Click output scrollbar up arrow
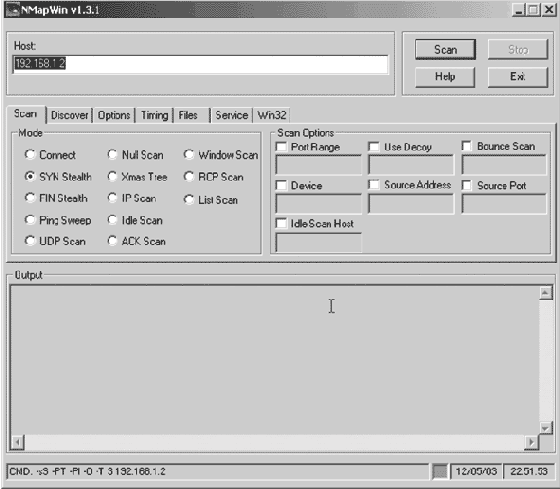The width and height of the screenshot is (560, 489). pyautogui.click(x=545, y=293)
